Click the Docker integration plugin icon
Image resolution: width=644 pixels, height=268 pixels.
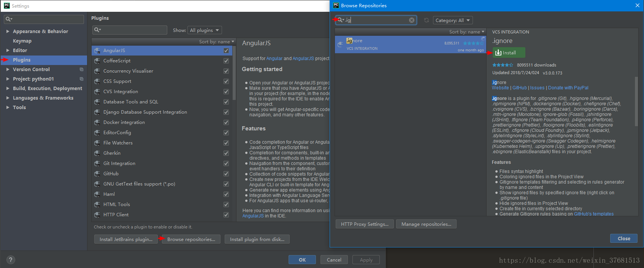coord(97,122)
